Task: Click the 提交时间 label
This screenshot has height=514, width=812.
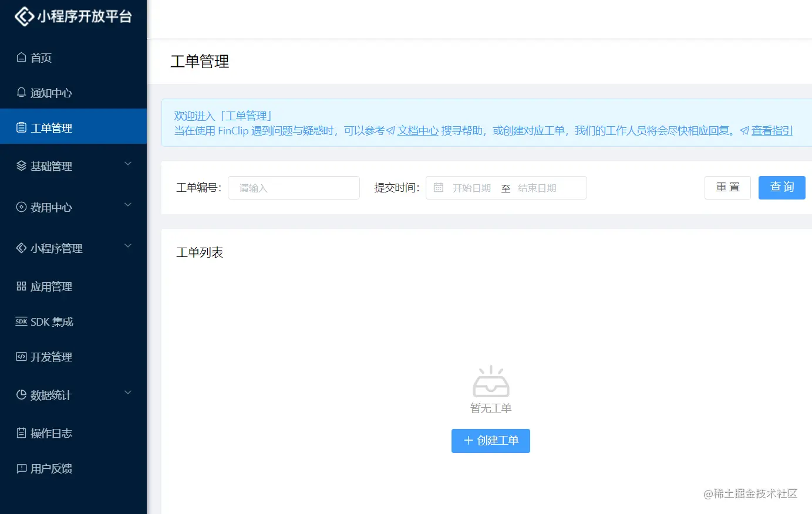Action: pos(397,188)
